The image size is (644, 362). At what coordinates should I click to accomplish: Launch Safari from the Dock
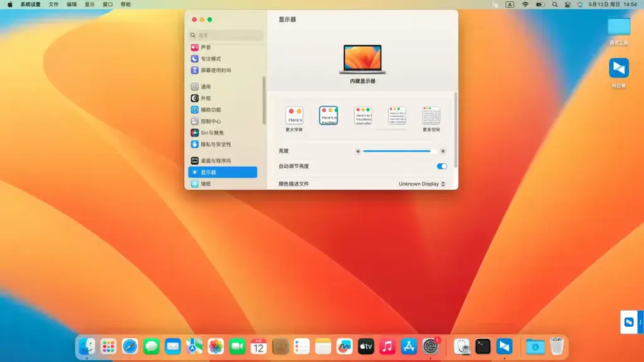(x=130, y=347)
